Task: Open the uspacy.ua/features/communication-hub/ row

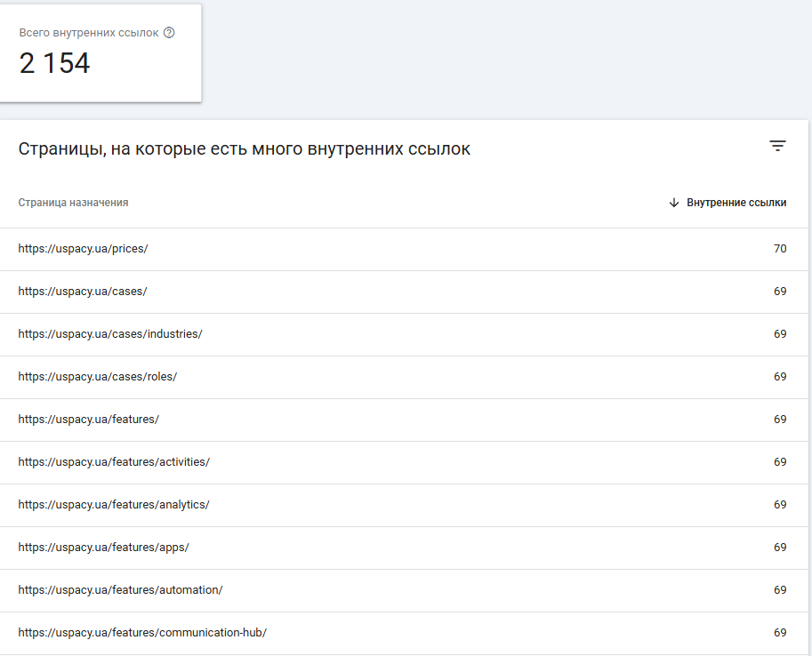Action: click(x=404, y=633)
